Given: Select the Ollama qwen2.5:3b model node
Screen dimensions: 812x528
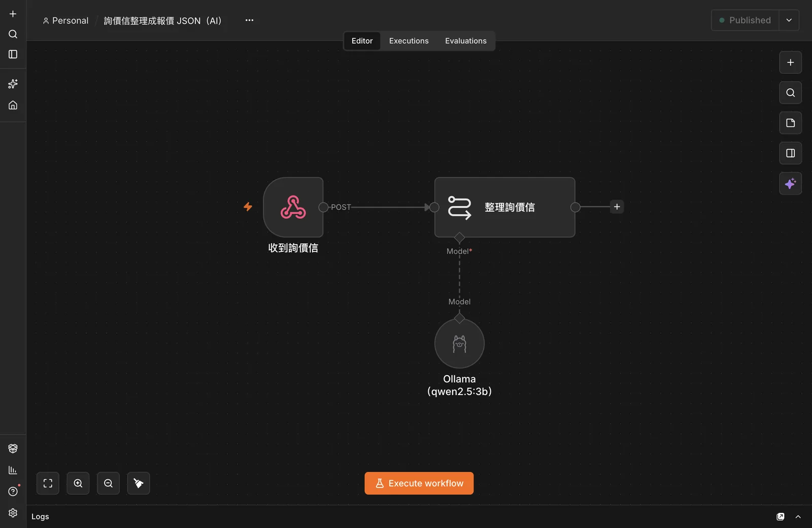Looking at the screenshot, I should 459,343.
